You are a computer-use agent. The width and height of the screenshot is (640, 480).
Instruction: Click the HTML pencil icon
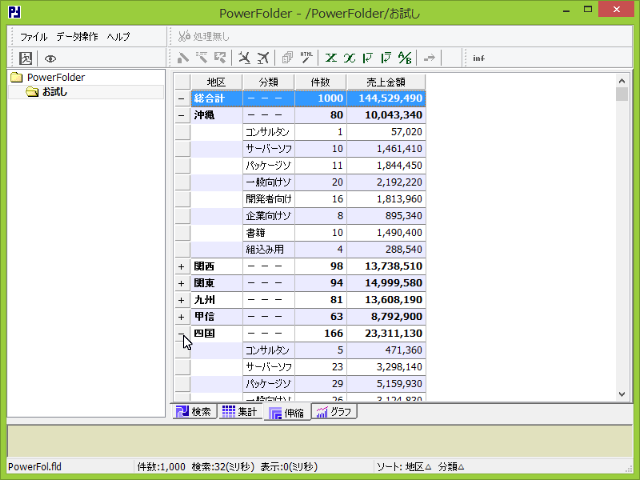pyautogui.click(x=307, y=58)
